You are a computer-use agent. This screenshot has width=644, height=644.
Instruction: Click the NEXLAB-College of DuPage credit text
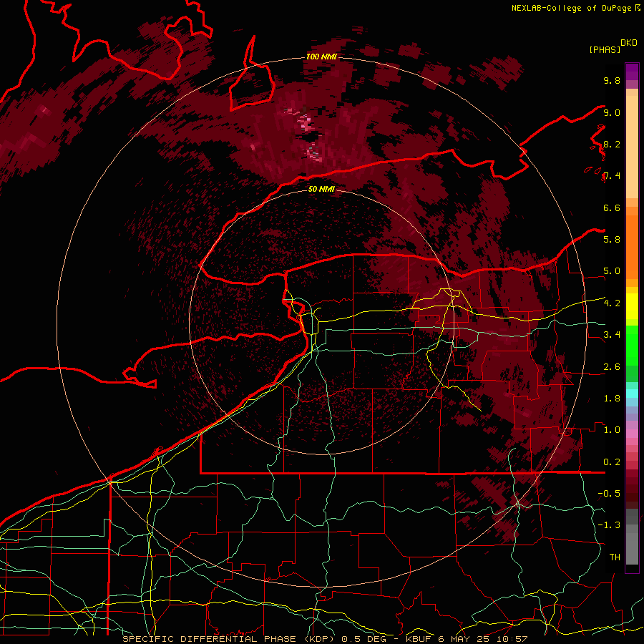point(572,8)
